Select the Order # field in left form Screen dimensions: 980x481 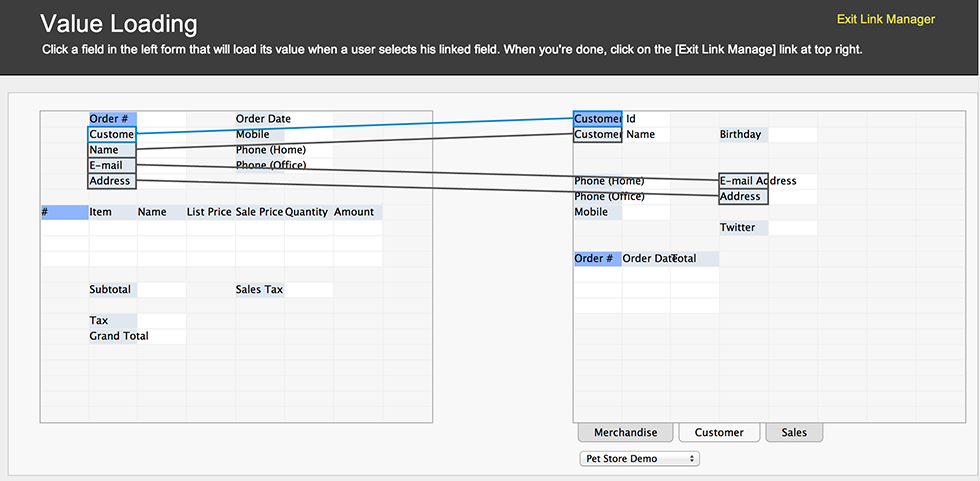point(112,119)
